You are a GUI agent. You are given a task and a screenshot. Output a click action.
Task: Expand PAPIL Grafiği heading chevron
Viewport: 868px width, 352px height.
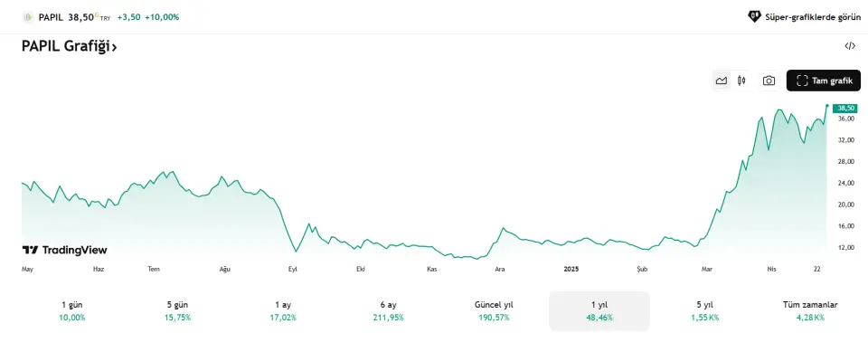(115, 48)
